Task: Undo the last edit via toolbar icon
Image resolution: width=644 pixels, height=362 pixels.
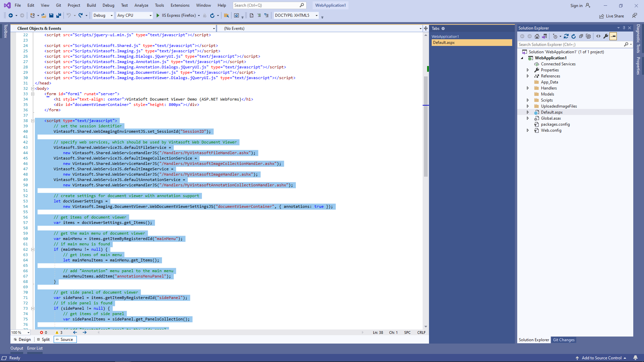Action: tap(69, 15)
